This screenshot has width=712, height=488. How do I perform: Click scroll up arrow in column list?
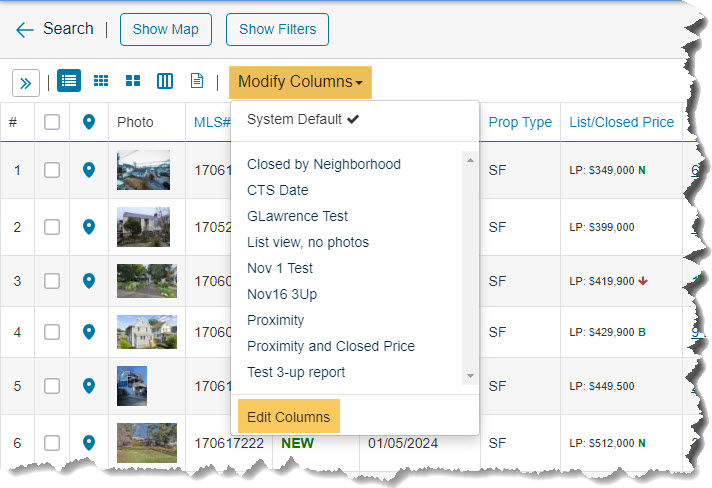click(x=470, y=160)
